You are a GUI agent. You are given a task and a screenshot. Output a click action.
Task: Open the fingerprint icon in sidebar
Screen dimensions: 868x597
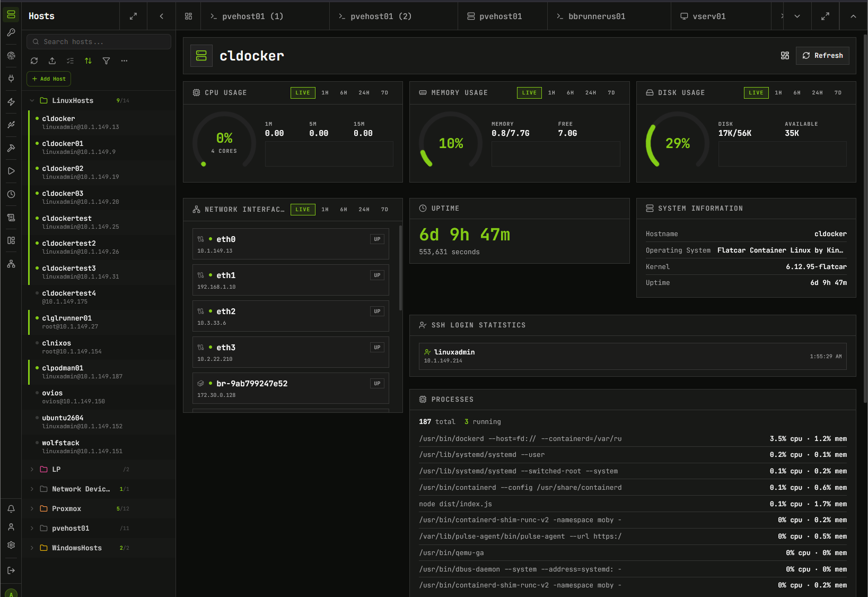pos(11,56)
